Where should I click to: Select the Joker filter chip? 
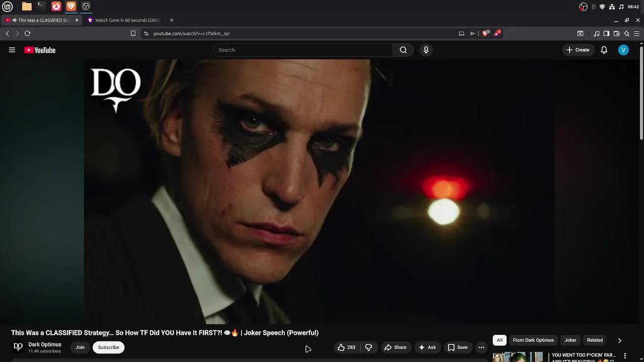point(570,340)
